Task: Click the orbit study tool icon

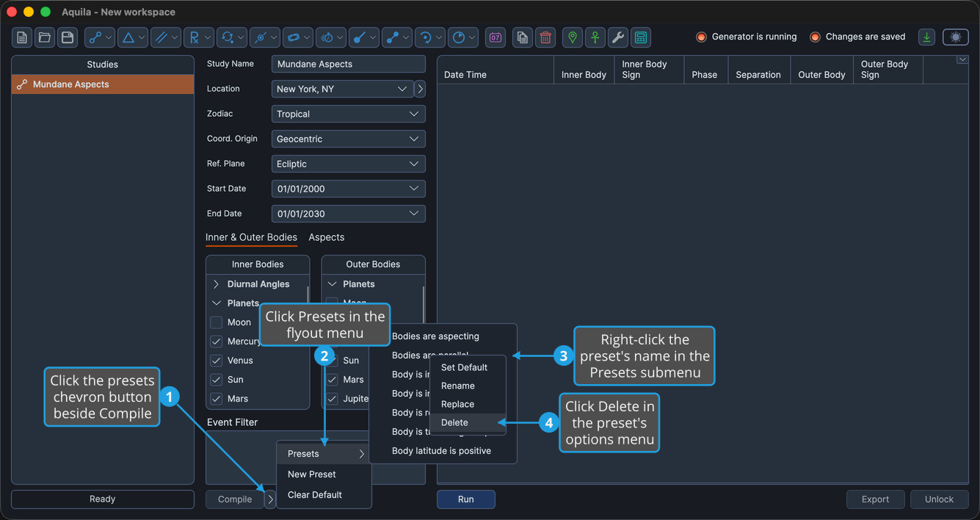Action: click(298, 37)
